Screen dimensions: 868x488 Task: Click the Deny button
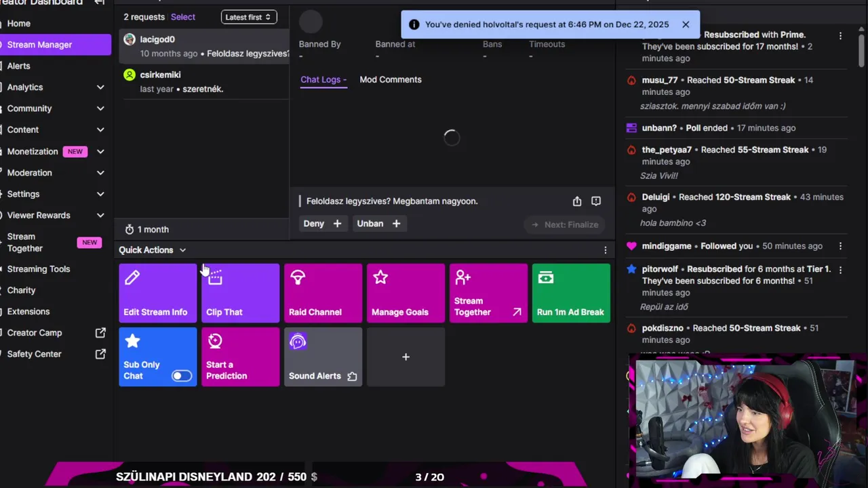[x=323, y=224]
